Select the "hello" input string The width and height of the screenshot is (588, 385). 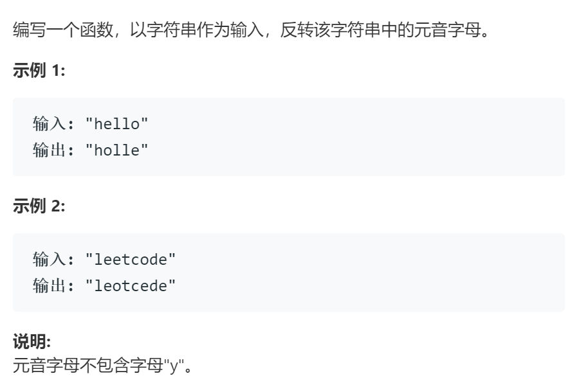click(116, 124)
